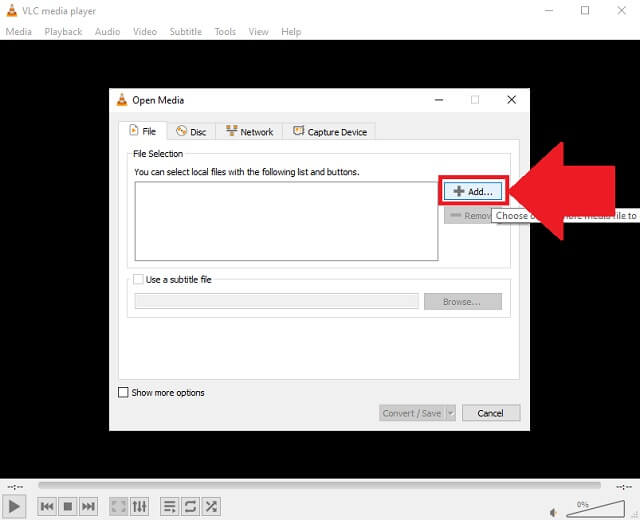
Task: Click the Remove button
Action: 468,216
